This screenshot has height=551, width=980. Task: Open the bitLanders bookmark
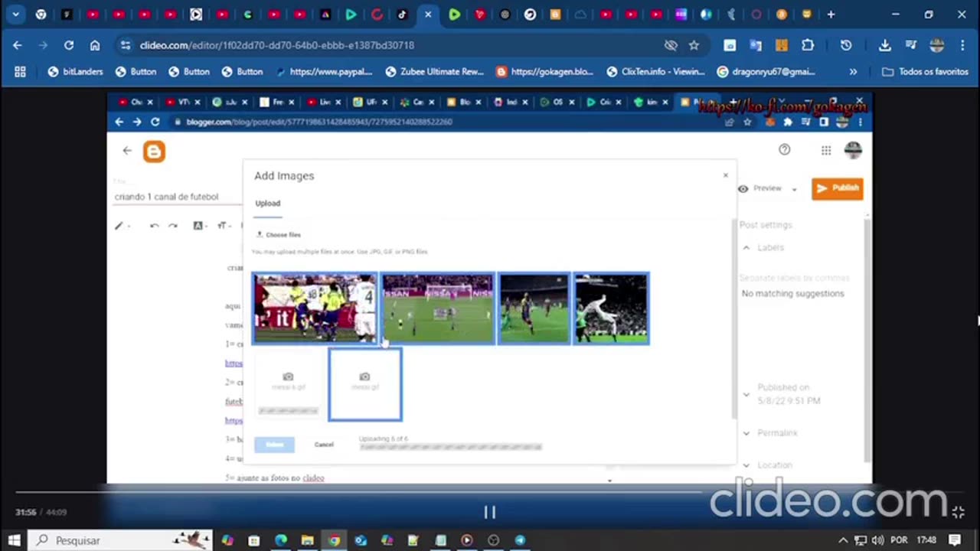[75, 71]
